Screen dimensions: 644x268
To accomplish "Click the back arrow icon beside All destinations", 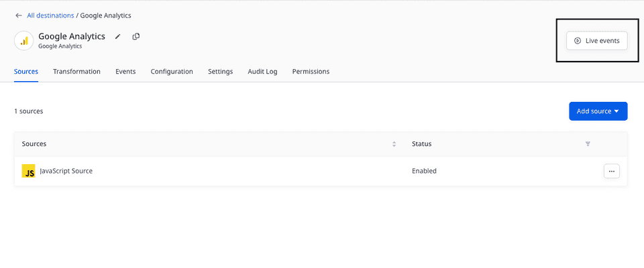I will [x=18, y=15].
